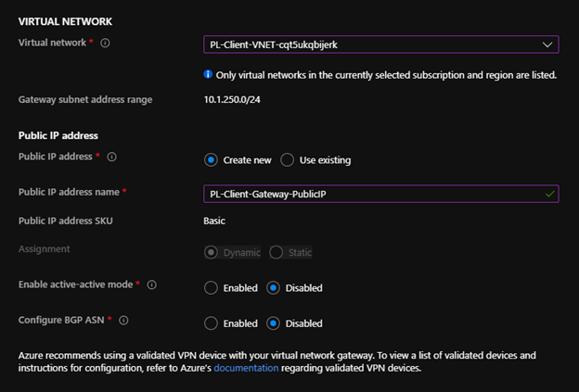579x392 pixels.
Task: Show info tooltip for Virtual network
Action: pos(105,44)
